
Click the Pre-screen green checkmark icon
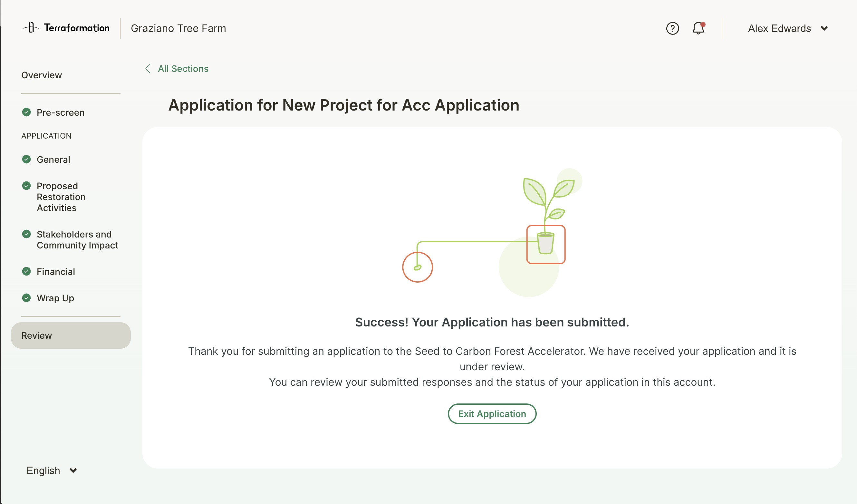[x=26, y=112]
